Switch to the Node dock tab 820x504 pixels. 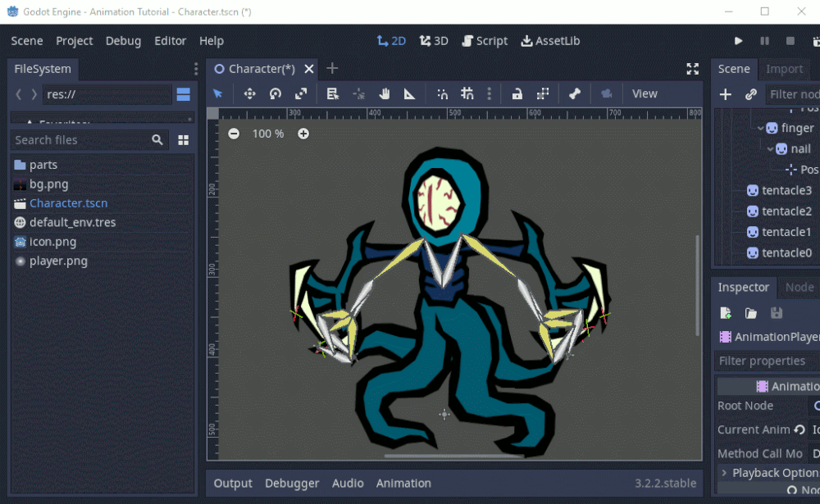coord(799,287)
